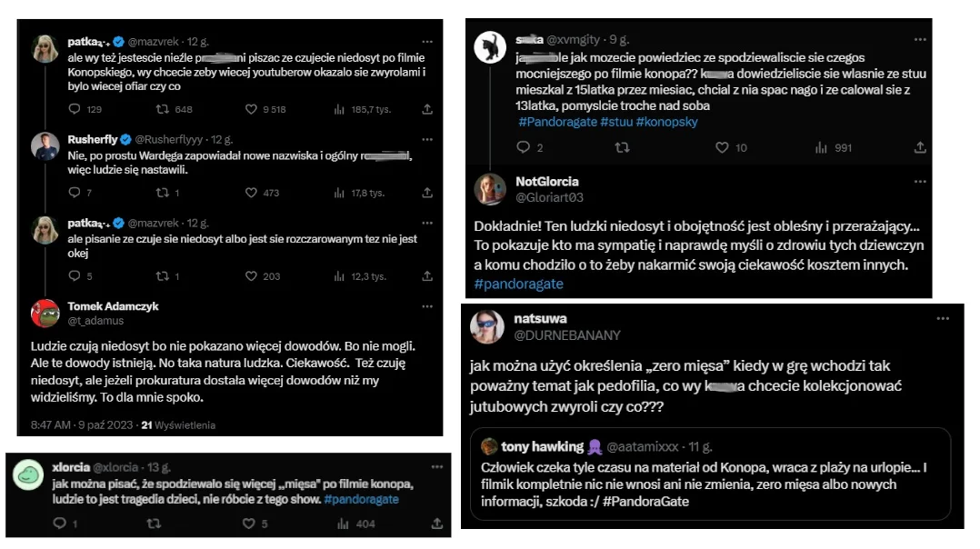This screenshot has height=549, width=980.
Task: Share Rusherfly's tweet via the upload icon
Action: pyautogui.click(x=427, y=193)
